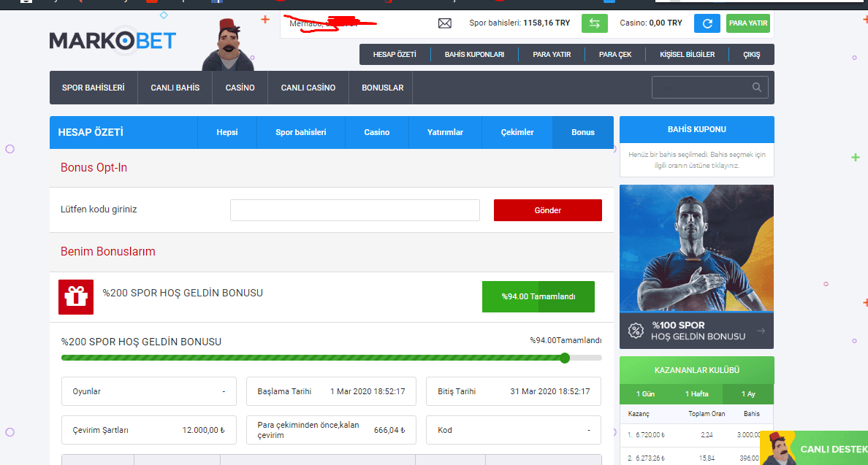Screen dimensions: 868x465
Task: Open PARA ÇEK menu item
Action: (x=615, y=54)
